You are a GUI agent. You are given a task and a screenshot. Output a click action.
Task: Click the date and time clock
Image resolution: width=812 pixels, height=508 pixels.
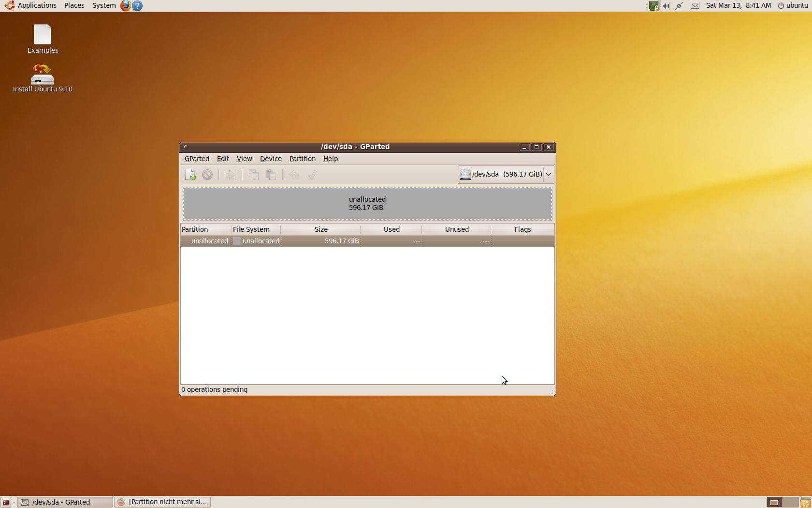click(739, 5)
